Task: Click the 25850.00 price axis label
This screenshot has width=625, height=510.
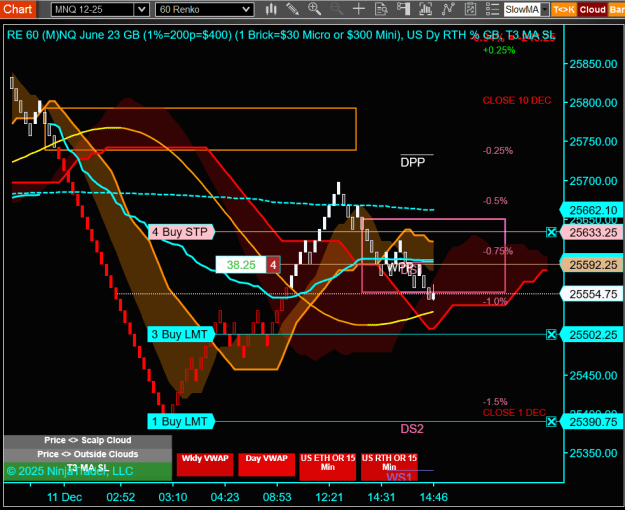Action: point(593,64)
